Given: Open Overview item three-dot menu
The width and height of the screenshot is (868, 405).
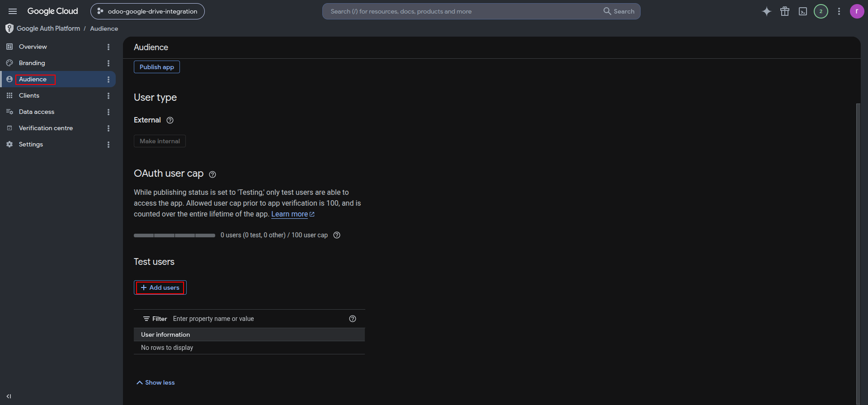Looking at the screenshot, I should pyautogui.click(x=108, y=47).
